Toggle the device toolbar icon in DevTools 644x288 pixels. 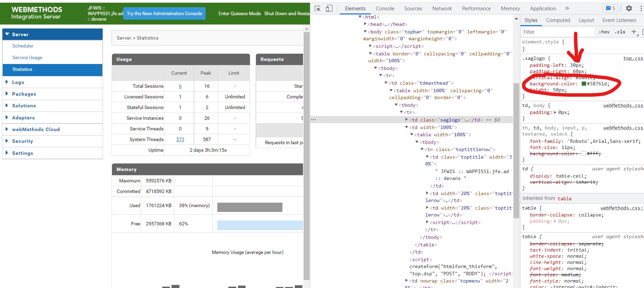coord(329,9)
